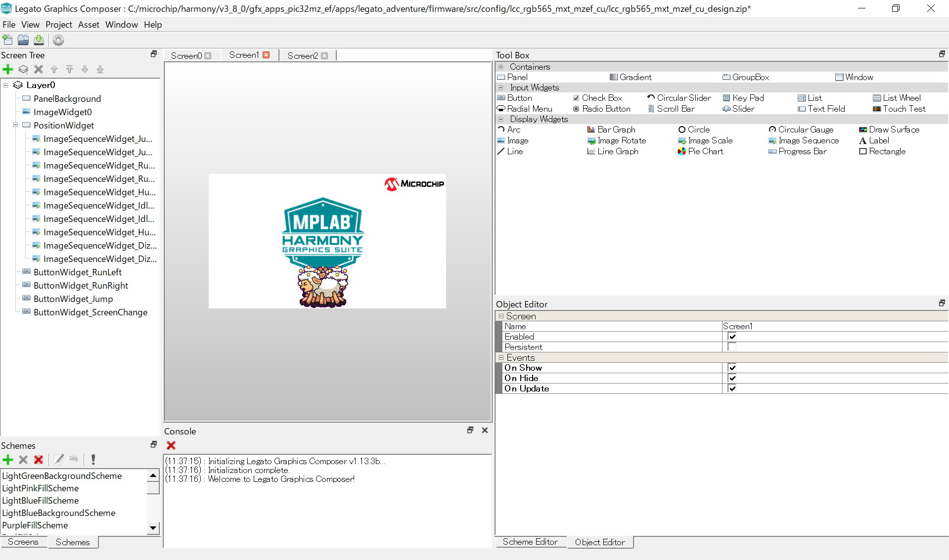949x560 pixels.
Task: Click the Open Design folder icon
Action: coord(23,40)
